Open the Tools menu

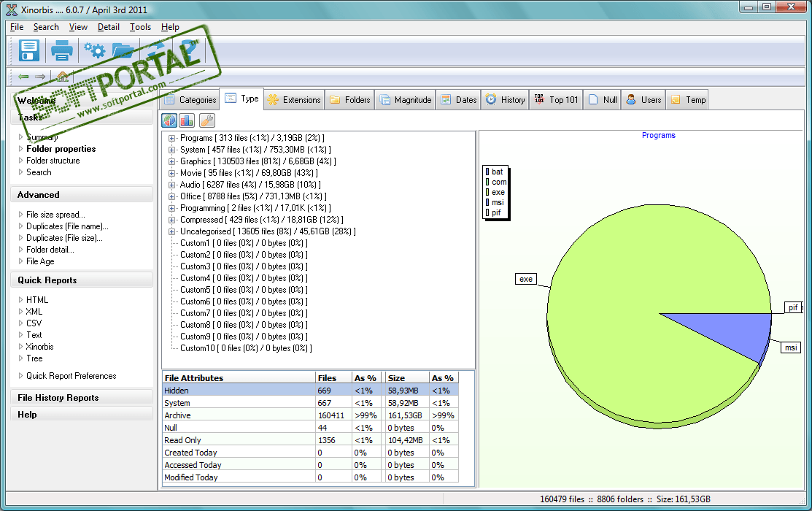[140, 27]
